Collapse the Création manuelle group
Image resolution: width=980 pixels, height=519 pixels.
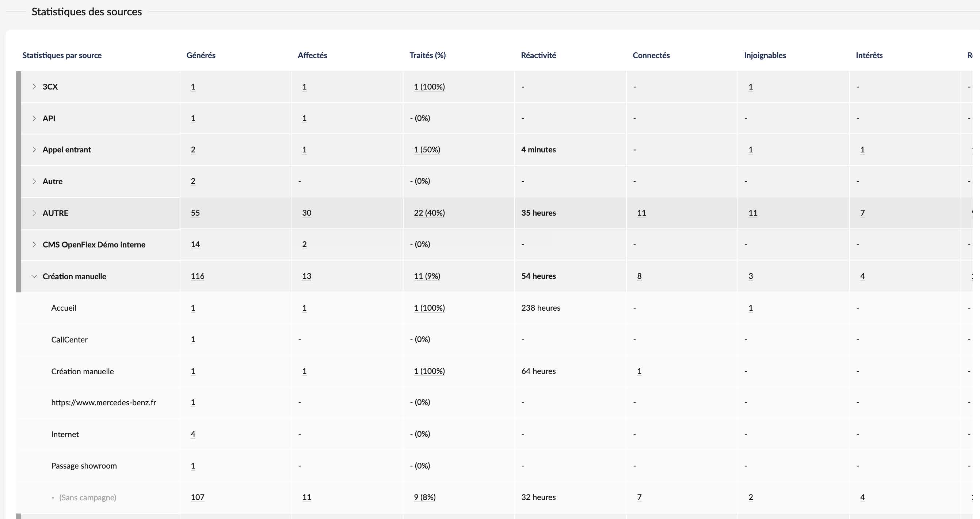coord(34,276)
